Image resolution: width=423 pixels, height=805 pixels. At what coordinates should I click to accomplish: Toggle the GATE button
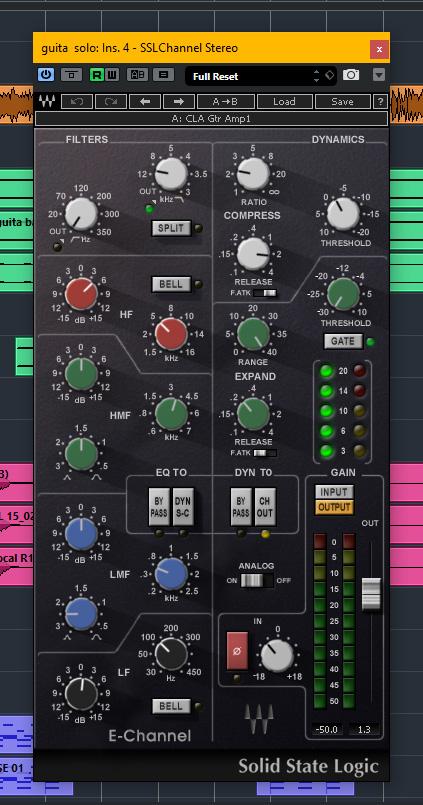tap(343, 341)
